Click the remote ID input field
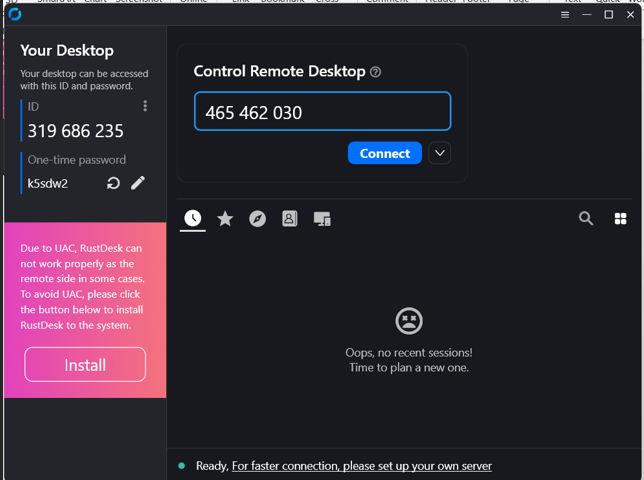The width and height of the screenshot is (644, 480). click(322, 112)
